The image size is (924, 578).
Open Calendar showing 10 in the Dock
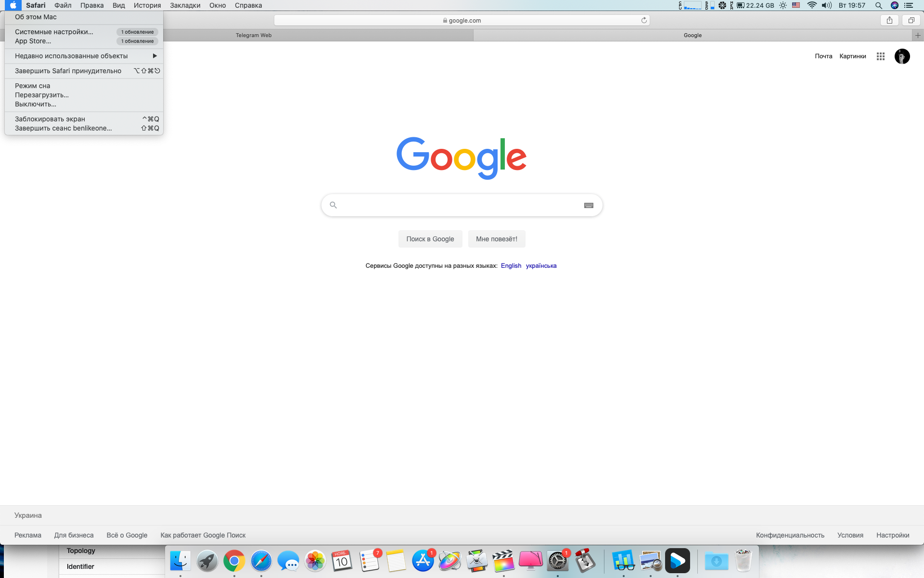tap(342, 561)
